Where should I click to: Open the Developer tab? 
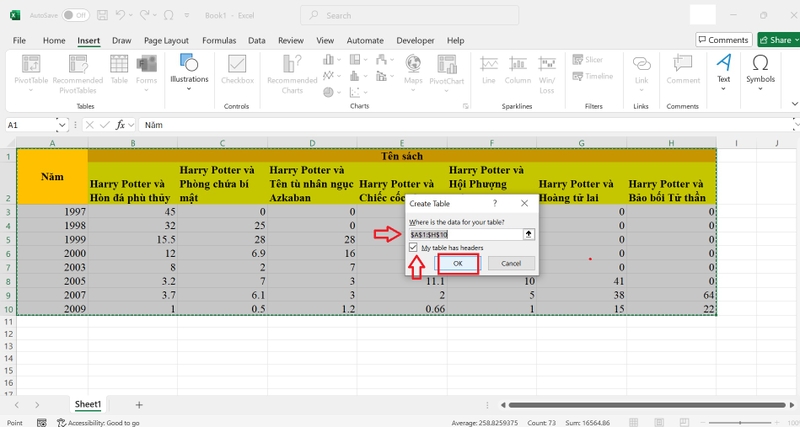click(415, 40)
